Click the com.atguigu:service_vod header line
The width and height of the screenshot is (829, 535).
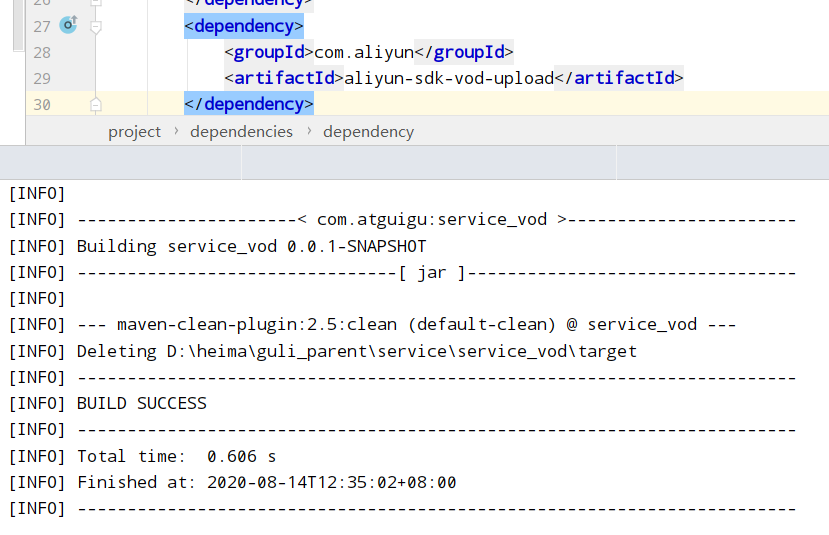click(x=432, y=220)
